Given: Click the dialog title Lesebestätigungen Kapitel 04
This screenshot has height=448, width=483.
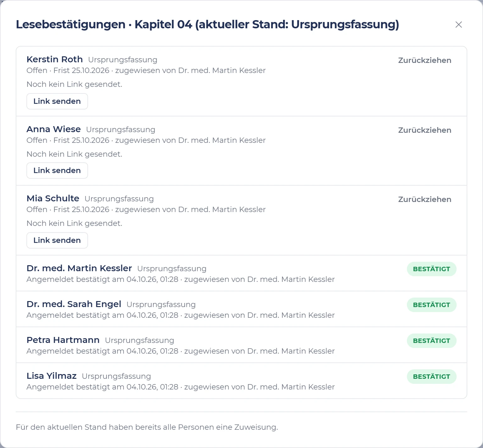Looking at the screenshot, I should tap(208, 25).
